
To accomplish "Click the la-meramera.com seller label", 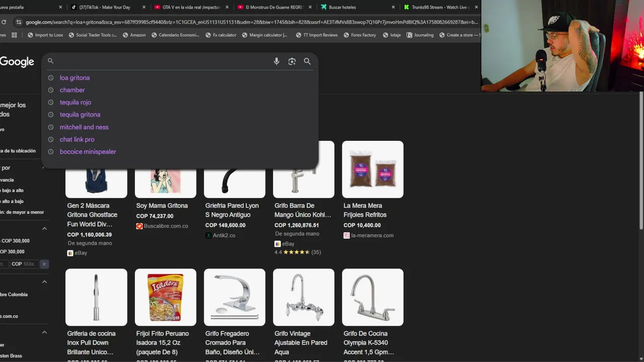I will tap(372, 235).
